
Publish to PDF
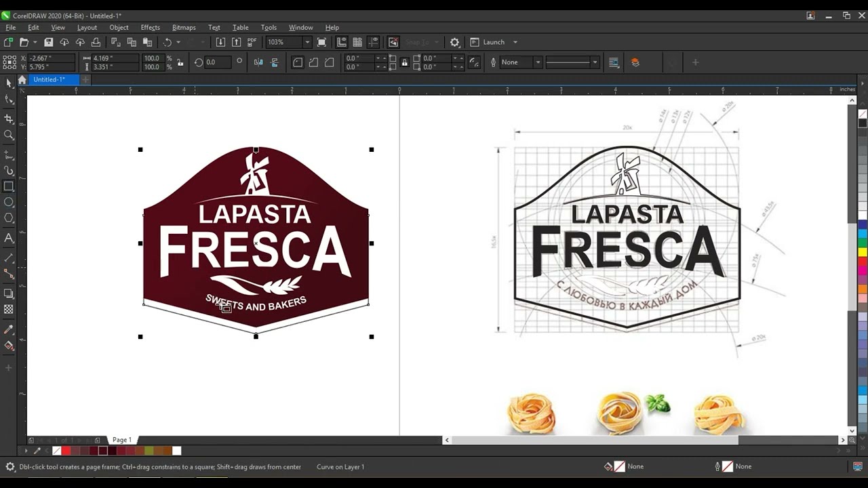click(252, 42)
